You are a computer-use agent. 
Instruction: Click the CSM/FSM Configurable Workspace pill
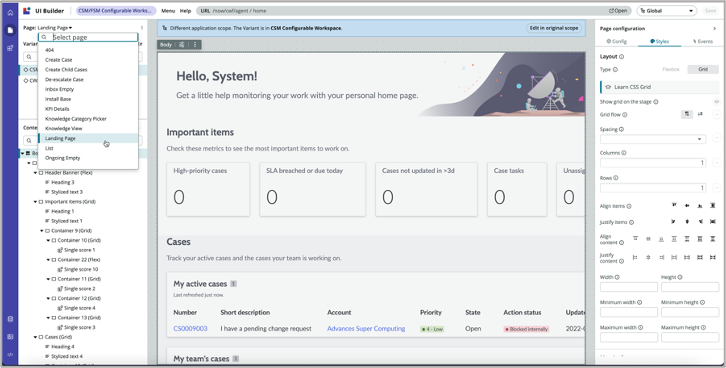(x=115, y=11)
